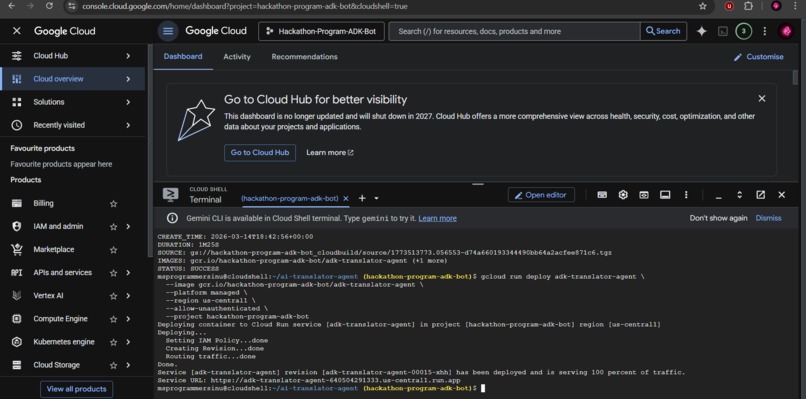The image size is (806, 399).
Task: Open the account profile avatar
Action: [x=786, y=31]
